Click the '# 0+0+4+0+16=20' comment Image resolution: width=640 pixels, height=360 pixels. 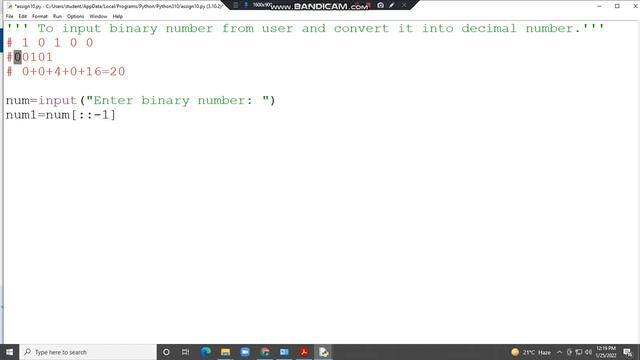pos(66,71)
